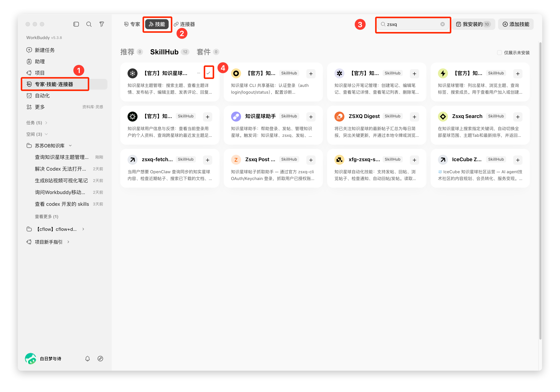Click the skills list vertical scrollbar
Screen dimensions: 560x392
pyautogui.click(x=540, y=191)
